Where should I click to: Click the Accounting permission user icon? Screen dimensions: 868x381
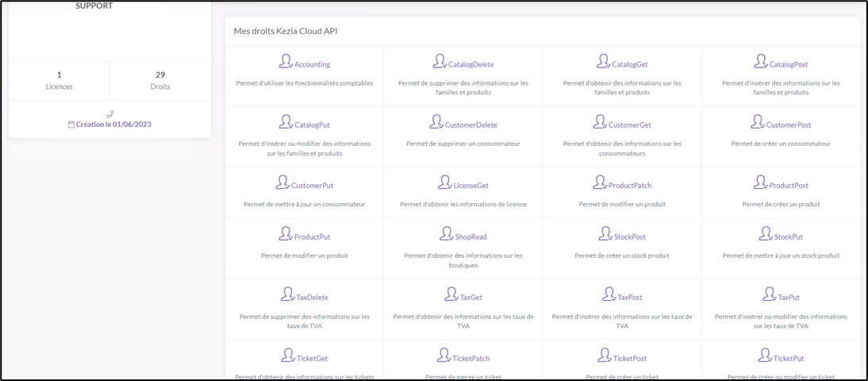click(x=286, y=61)
